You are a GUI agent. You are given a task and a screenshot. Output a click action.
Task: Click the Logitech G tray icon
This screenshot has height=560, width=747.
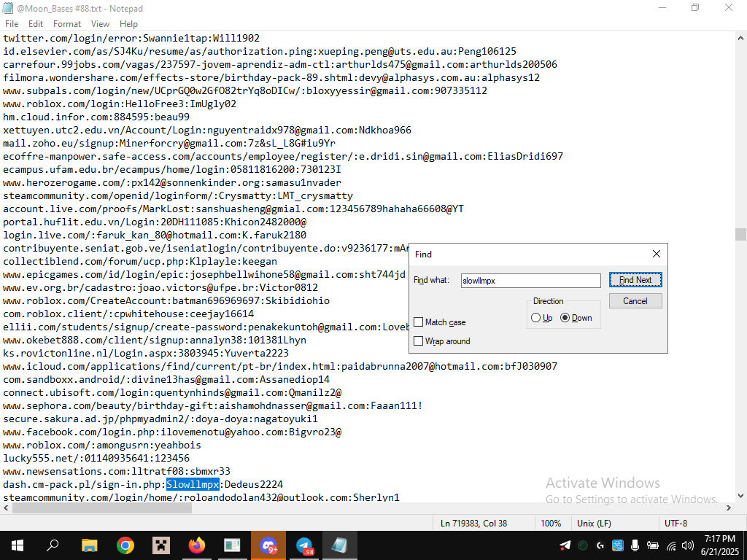tap(600, 545)
